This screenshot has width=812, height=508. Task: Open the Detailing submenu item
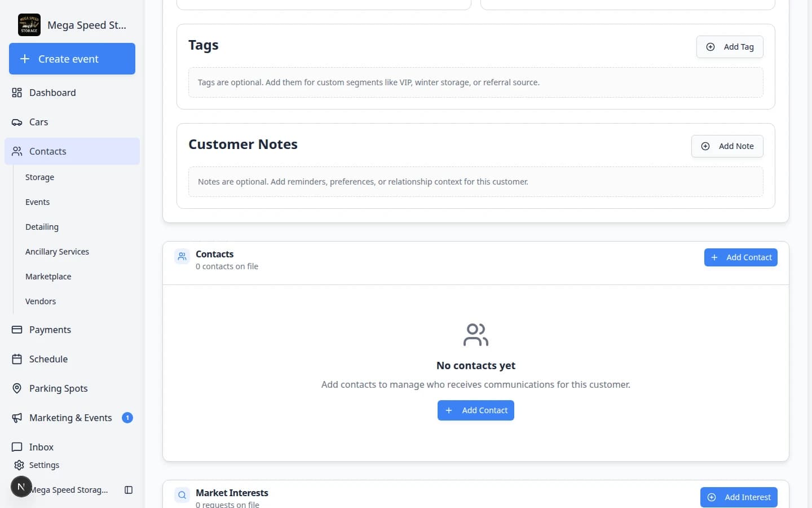(42, 227)
